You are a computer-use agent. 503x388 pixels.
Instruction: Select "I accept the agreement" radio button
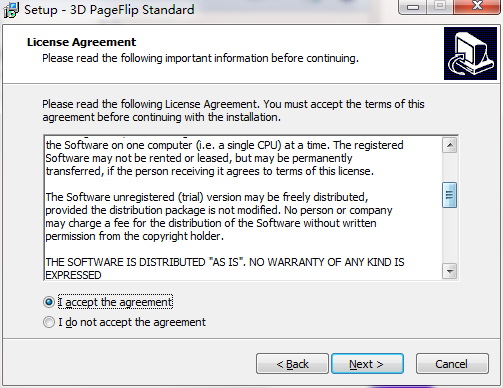49,302
